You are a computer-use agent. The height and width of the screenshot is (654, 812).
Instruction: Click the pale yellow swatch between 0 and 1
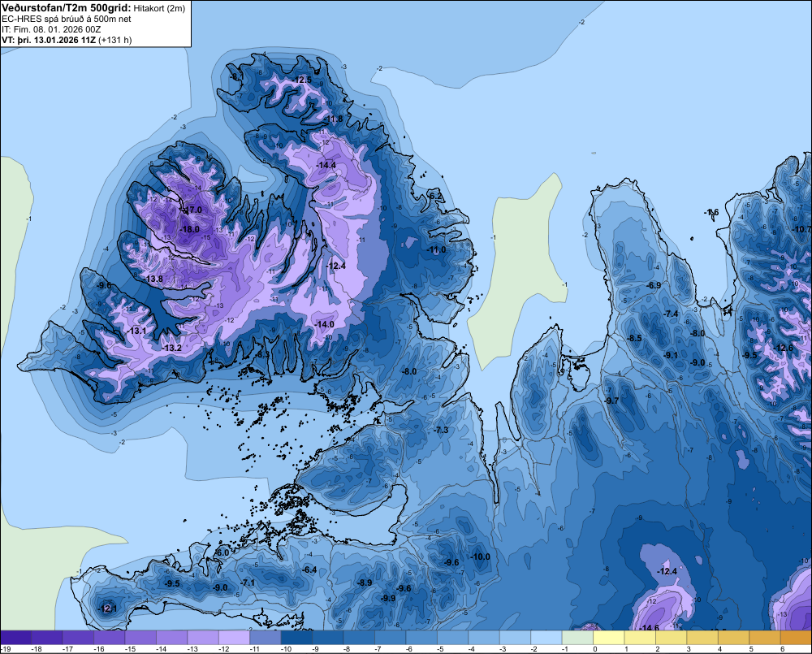point(609,638)
